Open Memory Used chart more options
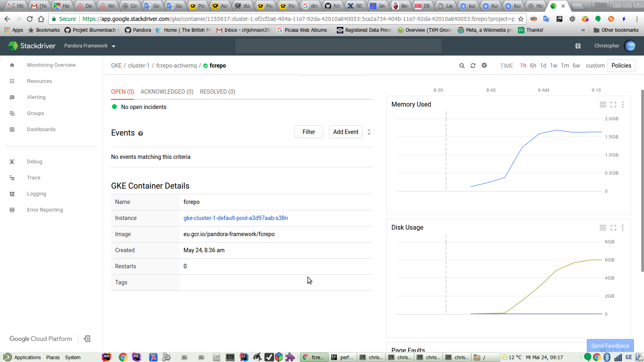The width and height of the screenshot is (644, 362). tap(623, 105)
